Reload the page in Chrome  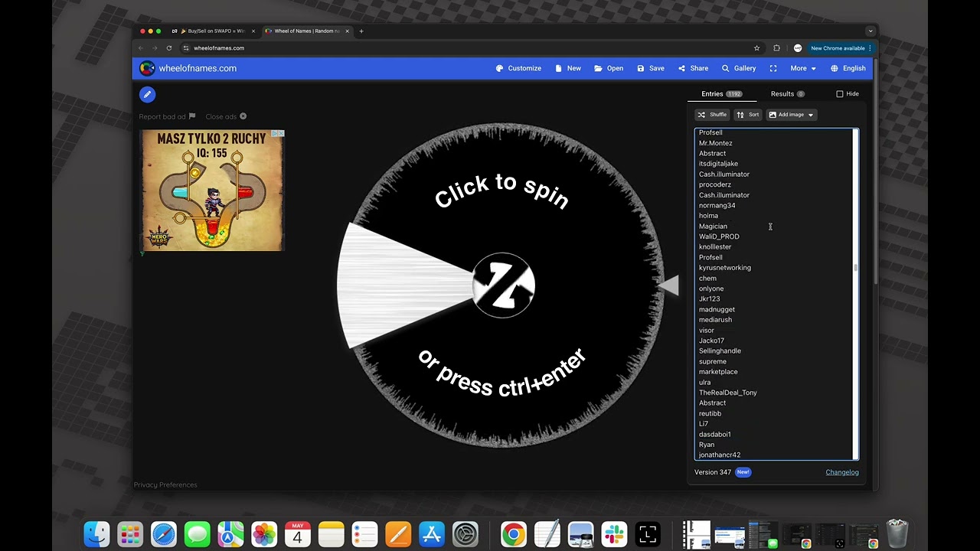[169, 48]
